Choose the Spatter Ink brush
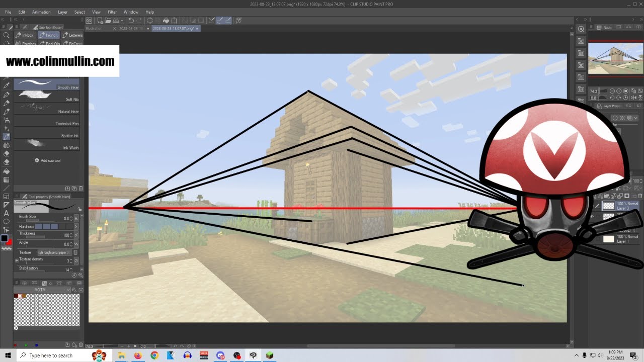Viewport: 644px width, 362px height. click(46, 132)
